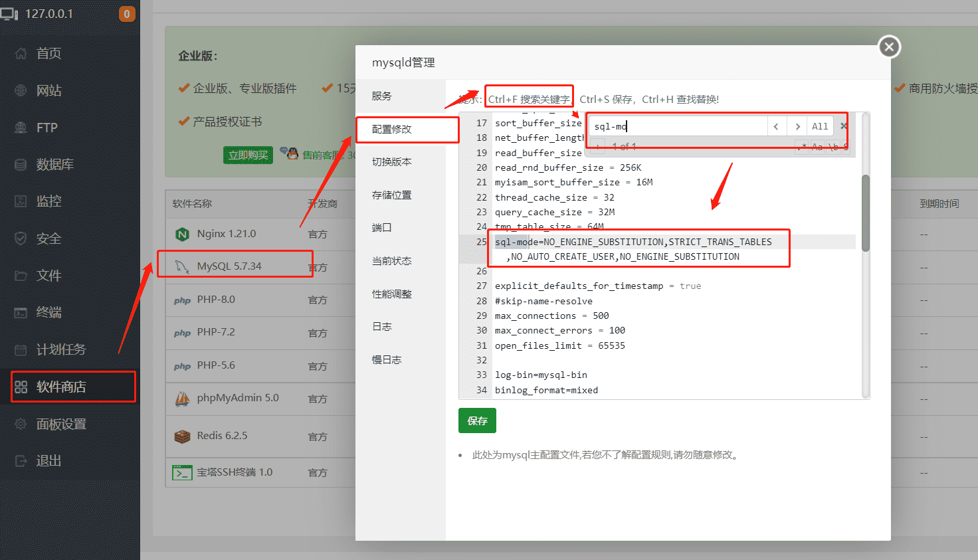Click the editor vertical scrollbar thumb

coord(866,213)
